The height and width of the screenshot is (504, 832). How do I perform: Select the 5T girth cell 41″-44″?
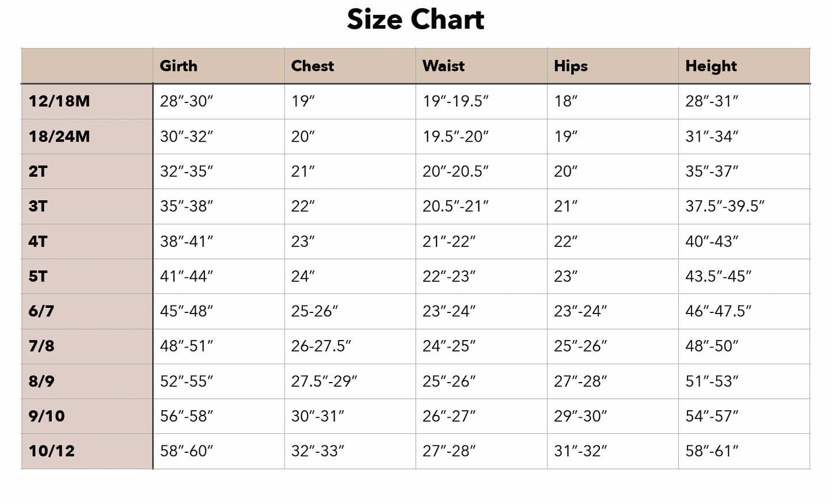(x=187, y=277)
